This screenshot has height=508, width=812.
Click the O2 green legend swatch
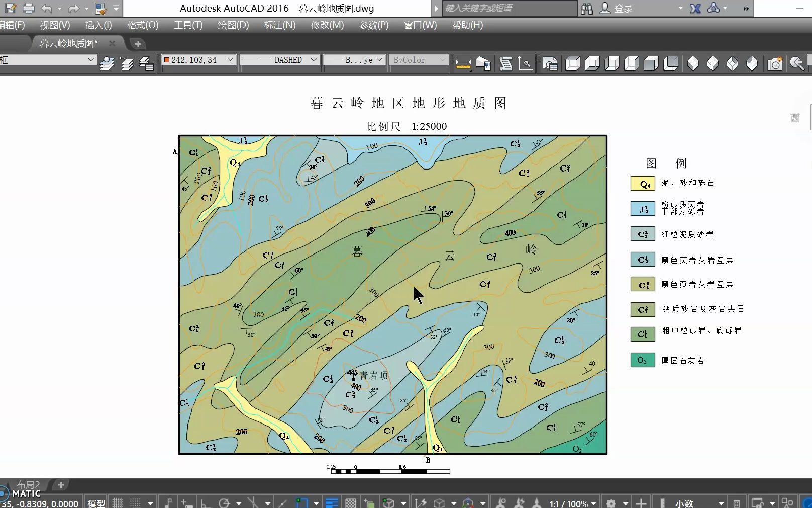643,360
